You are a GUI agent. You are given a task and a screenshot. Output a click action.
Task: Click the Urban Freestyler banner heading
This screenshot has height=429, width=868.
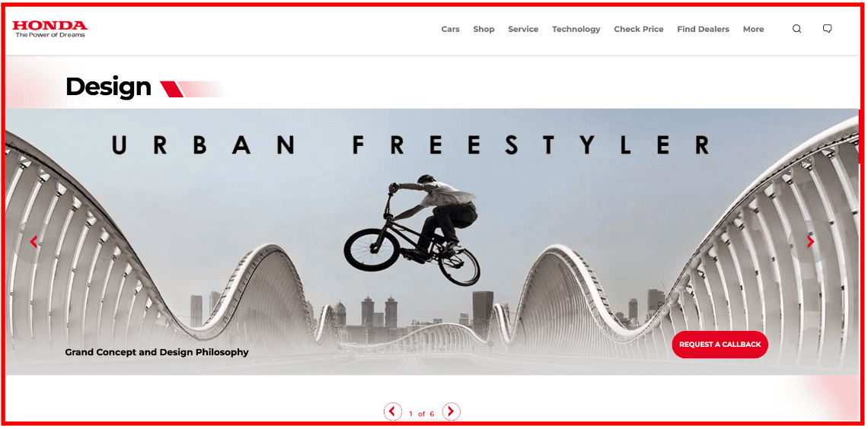[410, 145]
